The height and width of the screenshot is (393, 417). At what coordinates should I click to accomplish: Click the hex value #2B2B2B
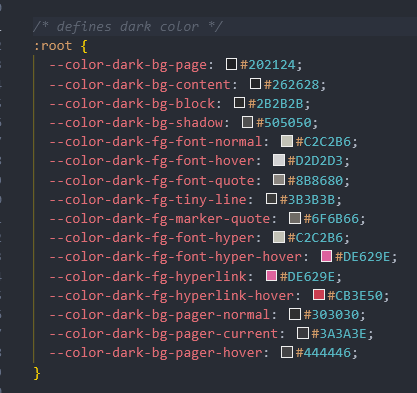(x=276, y=103)
